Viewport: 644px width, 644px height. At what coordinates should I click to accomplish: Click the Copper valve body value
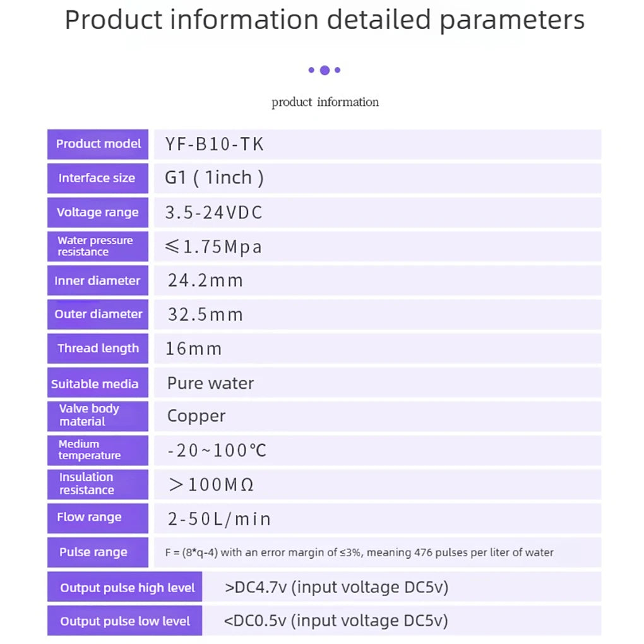[x=196, y=416]
